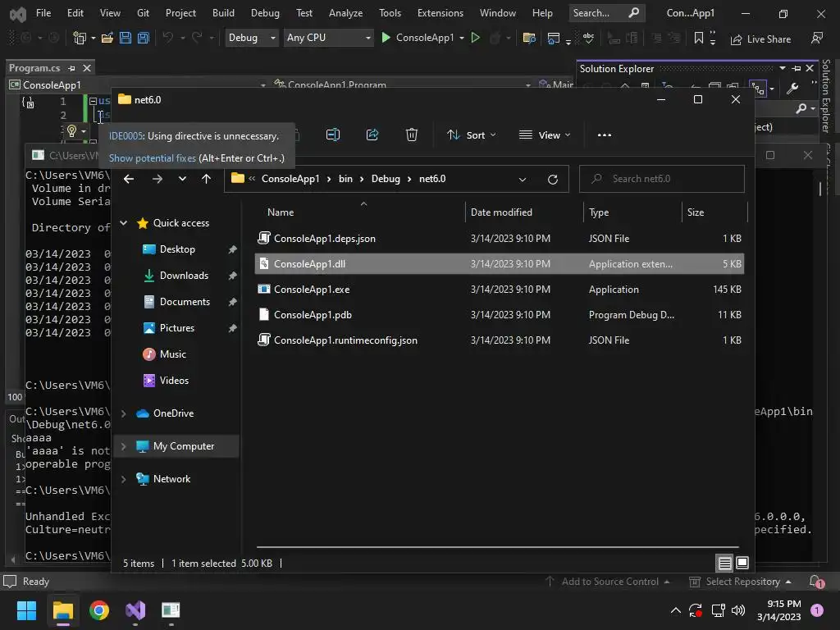
Task: Select the ConsoleApp1.exe file
Action: point(500,290)
